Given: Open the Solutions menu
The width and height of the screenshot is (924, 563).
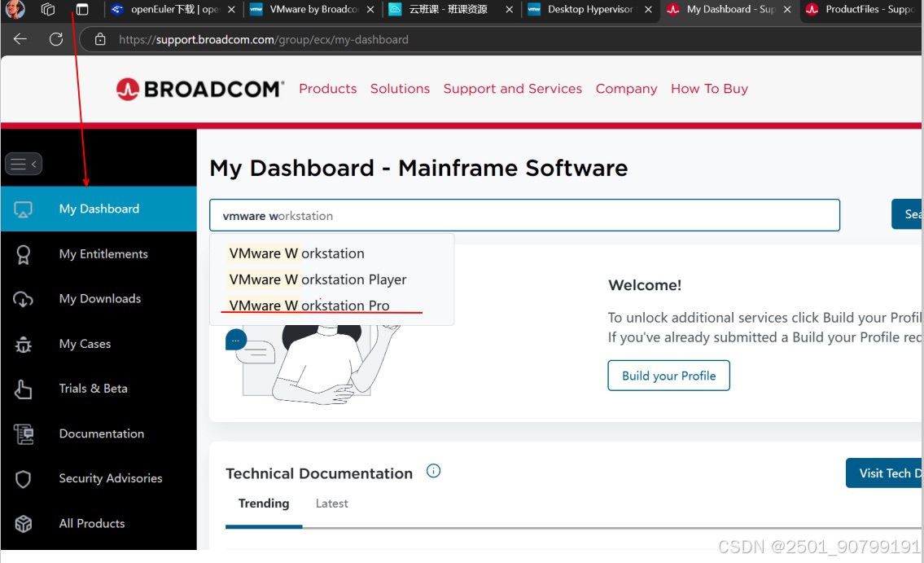Looking at the screenshot, I should point(400,89).
